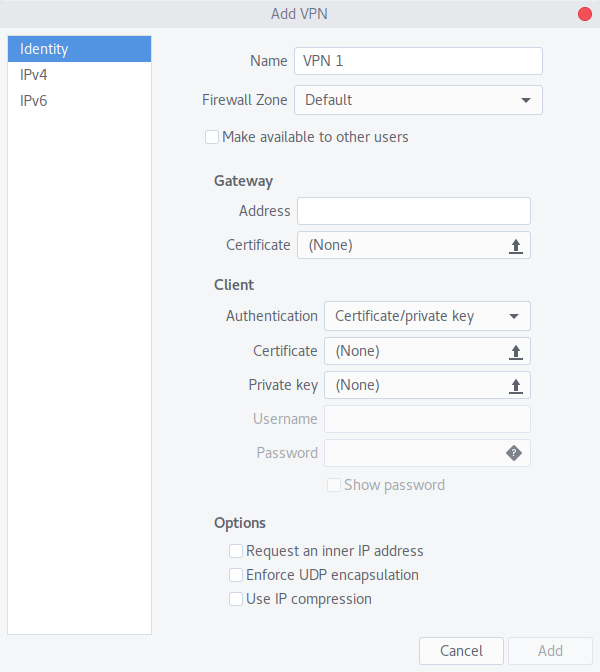
Task: Enable Make available to other users
Action: click(x=212, y=137)
